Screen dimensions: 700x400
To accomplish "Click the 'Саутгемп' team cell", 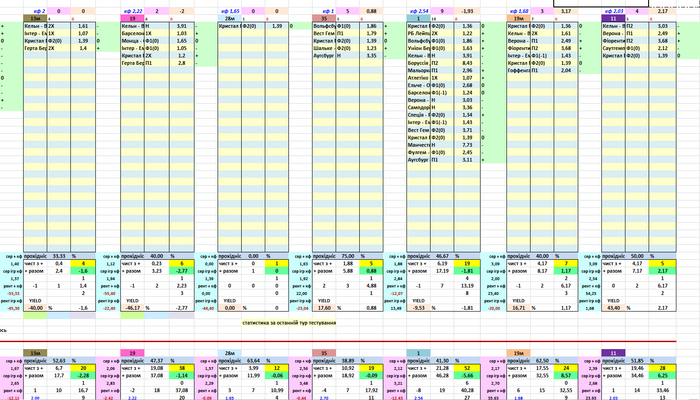I will [x=613, y=48].
